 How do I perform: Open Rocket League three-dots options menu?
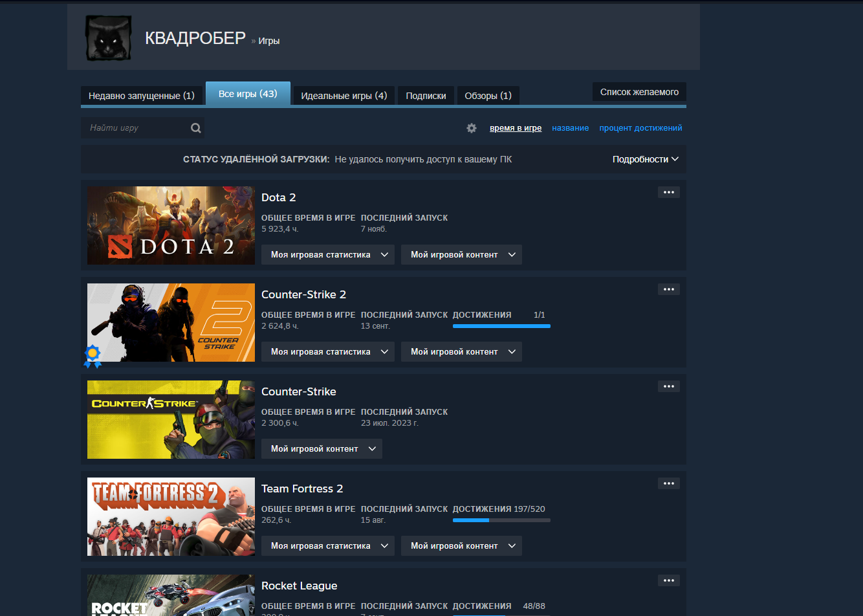[x=669, y=580]
